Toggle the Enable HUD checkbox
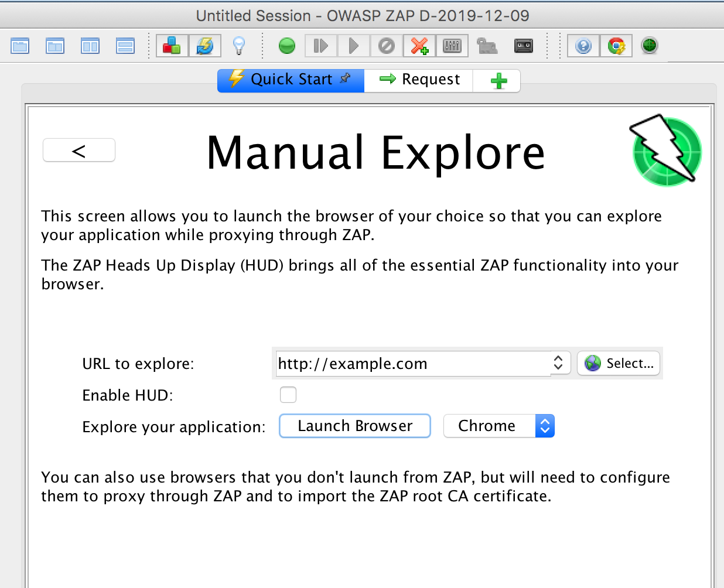Image resolution: width=724 pixels, height=588 pixels. coord(288,395)
